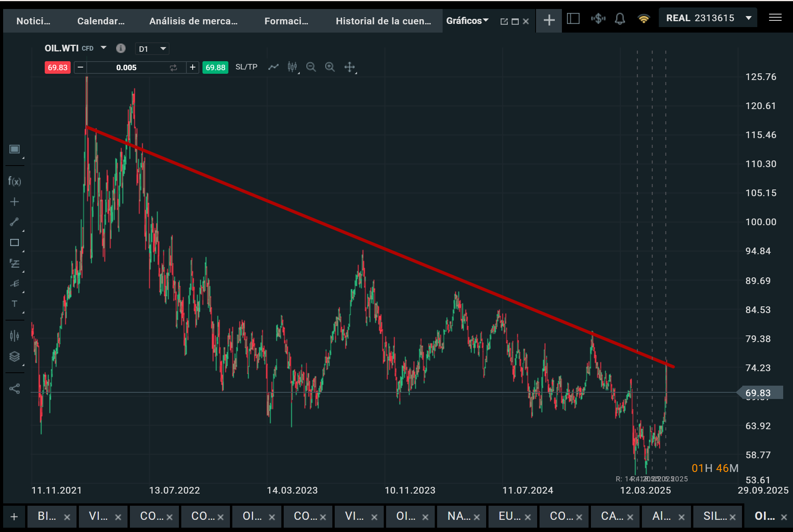The height and width of the screenshot is (532, 793).
Task: Click the zoom in magnifier icon
Action: (x=330, y=67)
